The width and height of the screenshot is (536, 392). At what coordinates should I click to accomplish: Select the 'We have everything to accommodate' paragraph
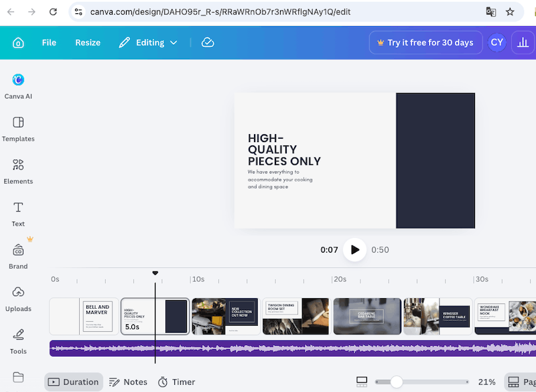point(280,180)
